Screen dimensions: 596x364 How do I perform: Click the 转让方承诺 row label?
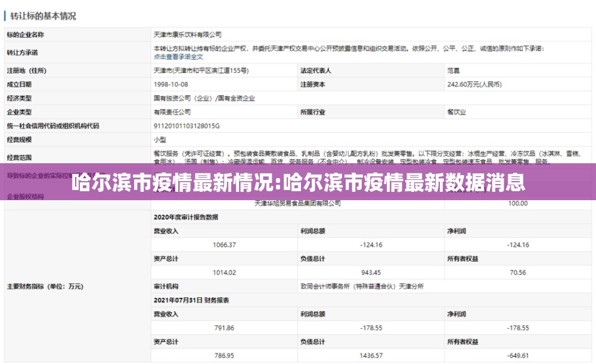click(22, 52)
